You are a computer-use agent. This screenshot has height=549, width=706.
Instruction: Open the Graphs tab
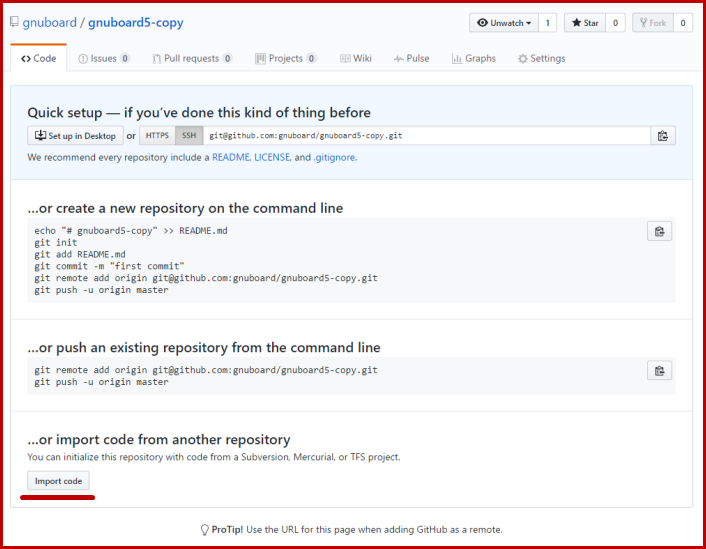pos(473,59)
